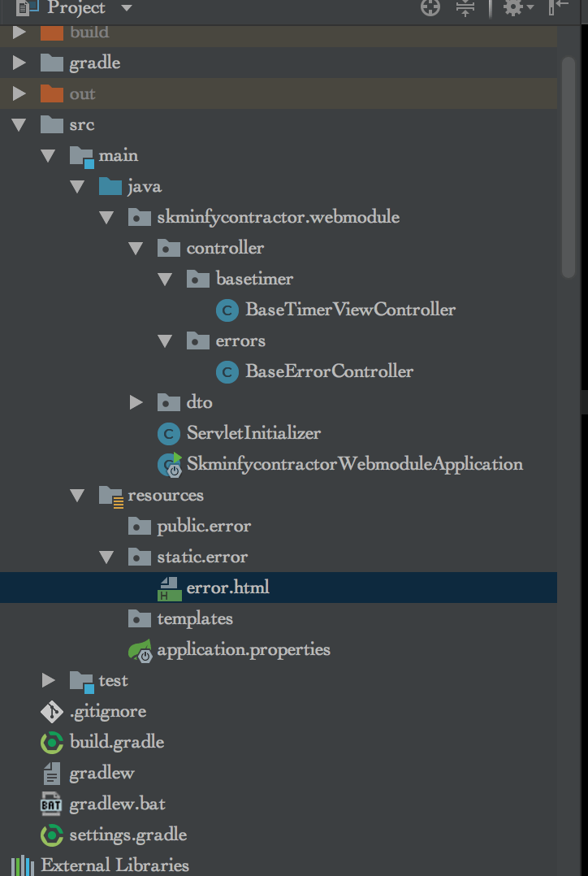Expand the dto package arrow
This screenshot has width=588, height=876.
pos(136,402)
